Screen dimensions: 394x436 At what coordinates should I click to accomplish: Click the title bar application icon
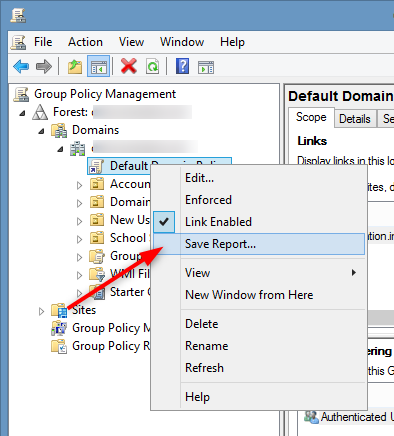coord(18,16)
